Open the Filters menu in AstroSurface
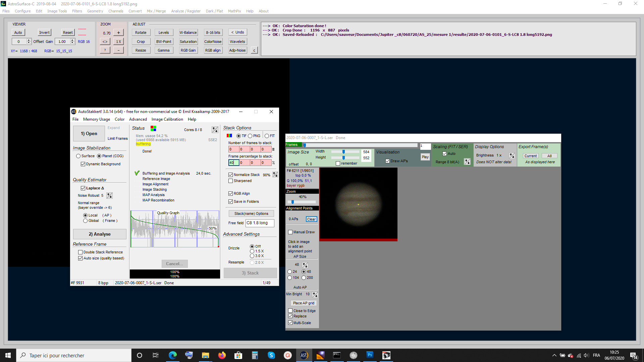 point(77,11)
